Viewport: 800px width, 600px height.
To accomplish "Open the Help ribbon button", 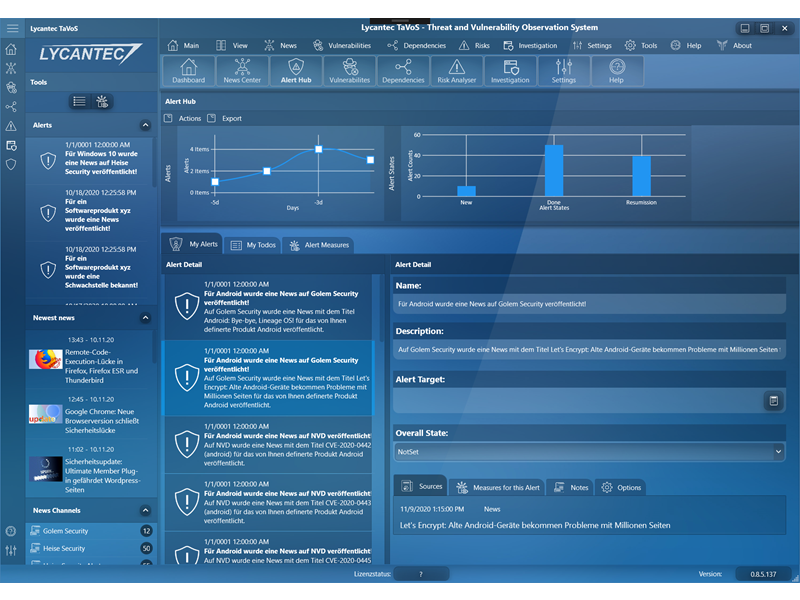I will click(x=616, y=71).
